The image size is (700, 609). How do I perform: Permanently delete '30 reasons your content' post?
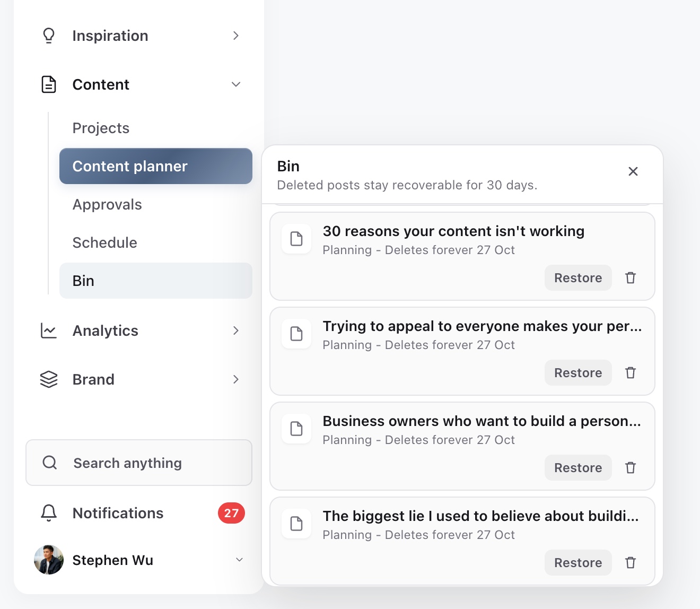[631, 278]
